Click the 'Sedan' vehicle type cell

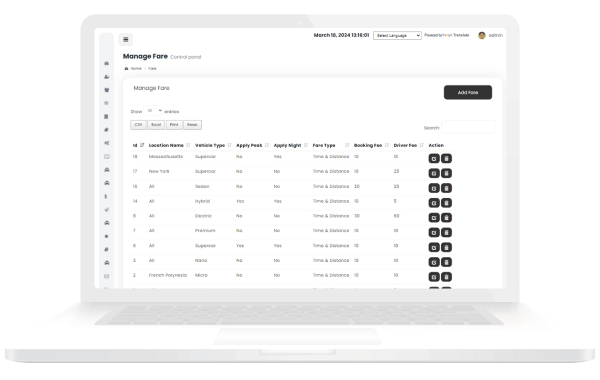tap(202, 186)
